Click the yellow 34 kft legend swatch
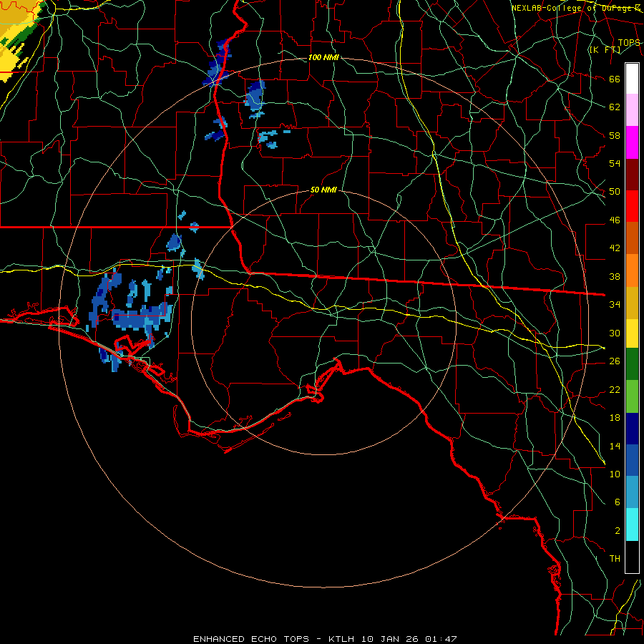The width and height of the screenshot is (644, 644). click(x=632, y=333)
